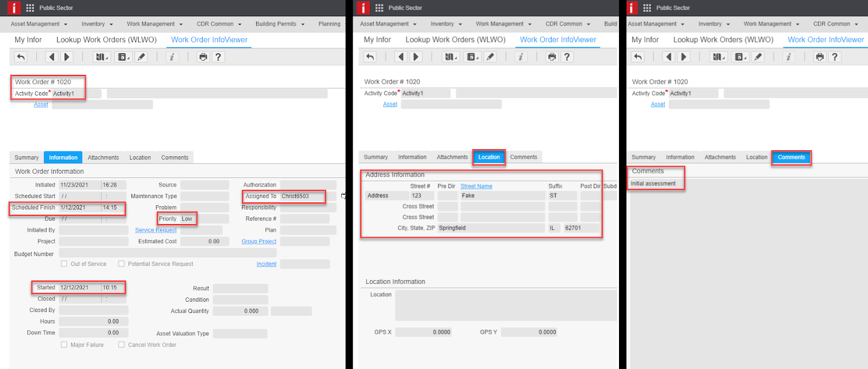Expand the Building Permits dropdown menu
Viewport: 868px width, 369px height.
coord(280,24)
